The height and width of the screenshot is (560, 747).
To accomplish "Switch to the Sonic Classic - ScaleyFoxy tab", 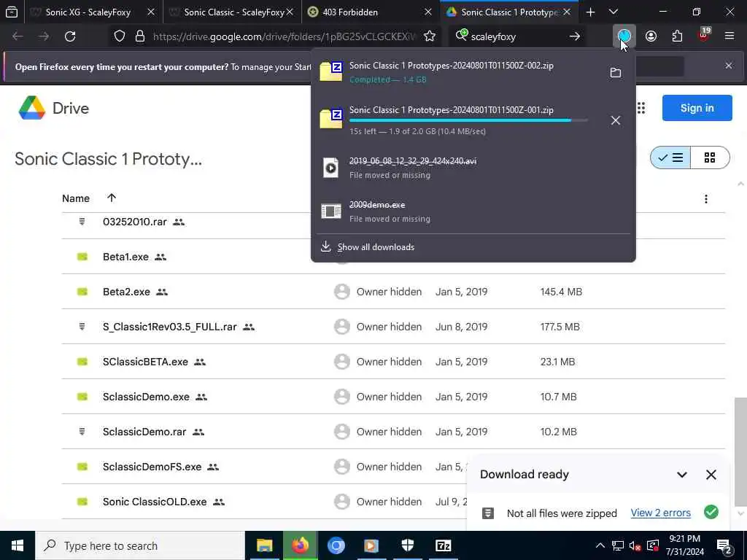I will 232,12.
